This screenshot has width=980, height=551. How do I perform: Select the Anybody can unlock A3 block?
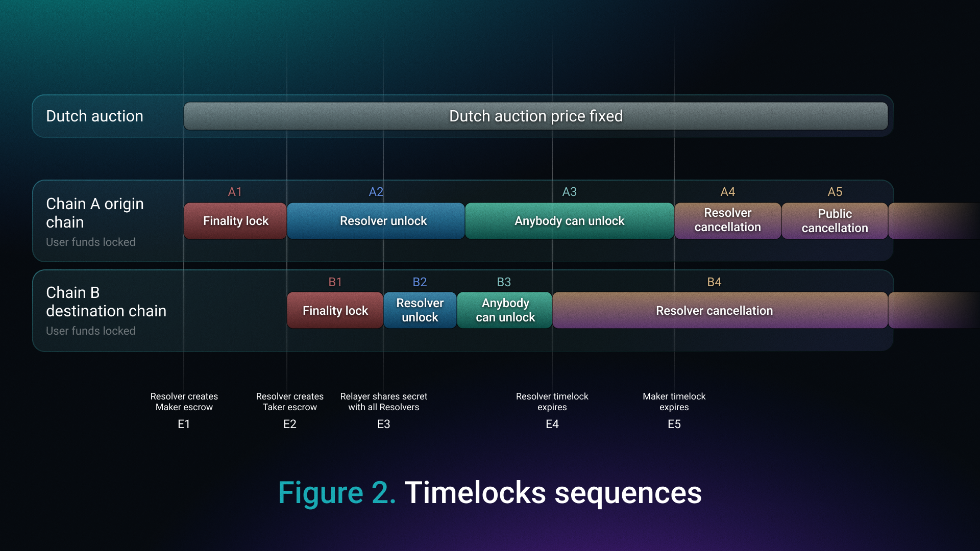click(570, 221)
